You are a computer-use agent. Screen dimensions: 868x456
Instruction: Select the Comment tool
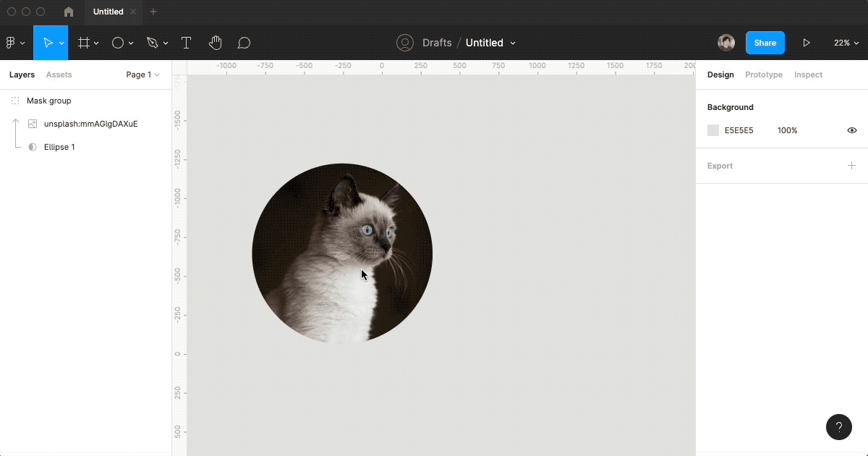coord(244,43)
